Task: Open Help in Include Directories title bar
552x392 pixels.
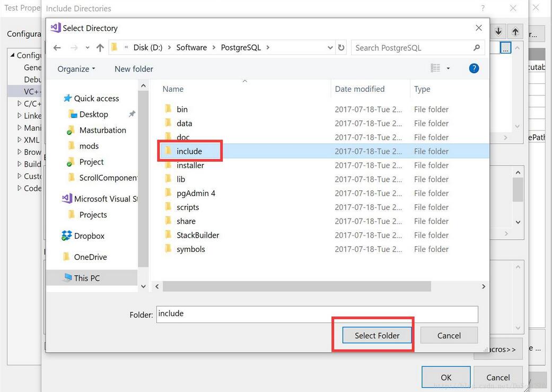Action: pyautogui.click(x=483, y=8)
